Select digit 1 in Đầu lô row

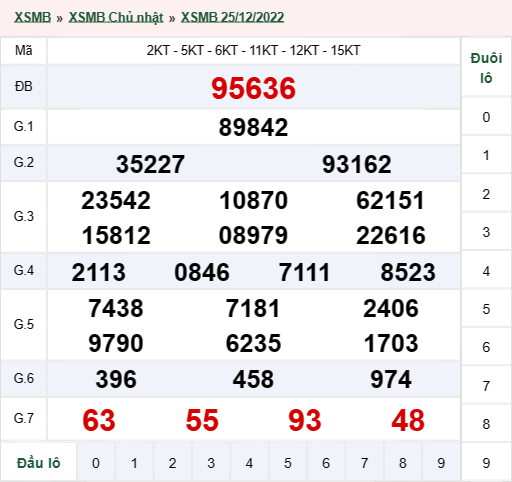pyautogui.click(x=134, y=463)
